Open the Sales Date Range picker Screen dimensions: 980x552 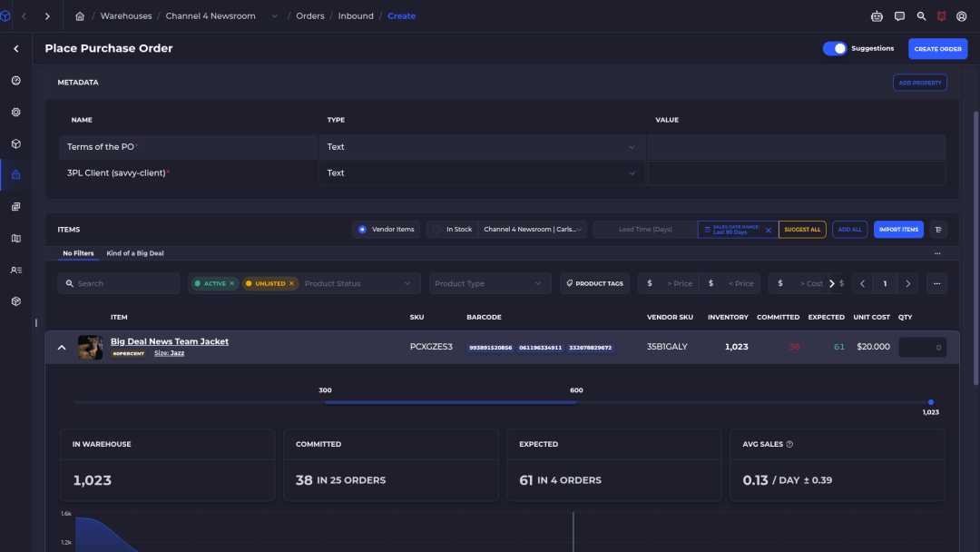tap(730, 230)
